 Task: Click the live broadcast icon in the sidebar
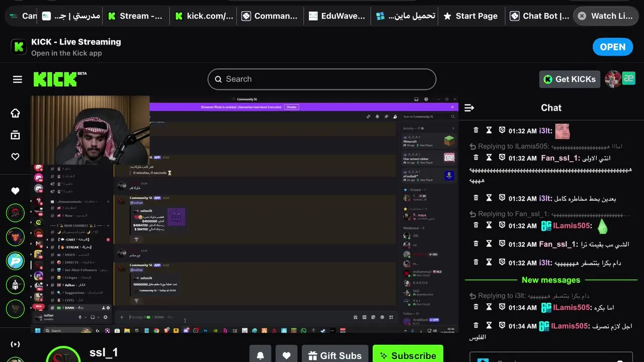pyautogui.click(x=16, y=344)
